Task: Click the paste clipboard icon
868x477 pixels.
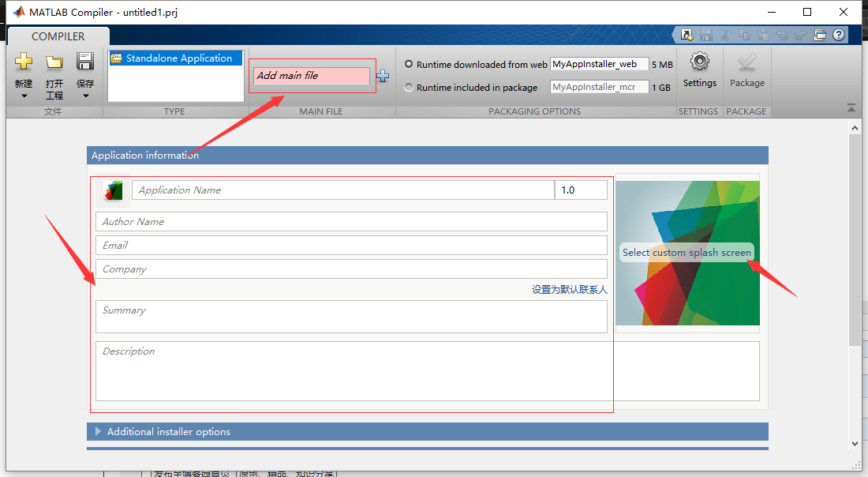Action: pyautogui.click(x=763, y=36)
